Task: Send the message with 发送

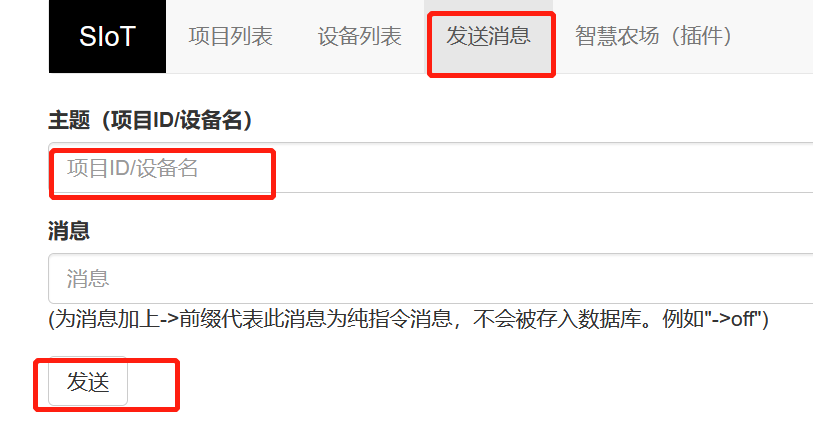Action: pos(88,381)
